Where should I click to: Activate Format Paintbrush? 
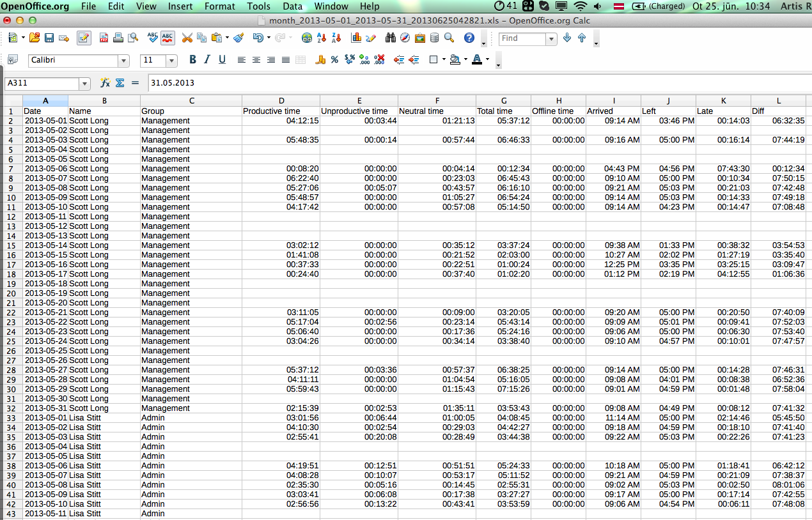[238, 38]
